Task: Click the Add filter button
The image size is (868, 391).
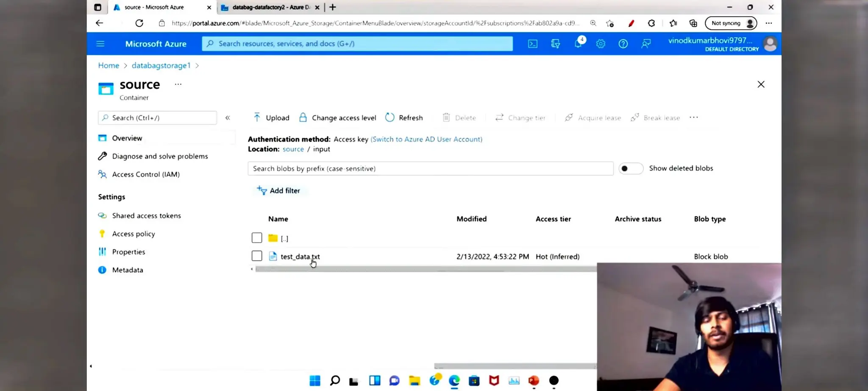Action: tap(279, 190)
